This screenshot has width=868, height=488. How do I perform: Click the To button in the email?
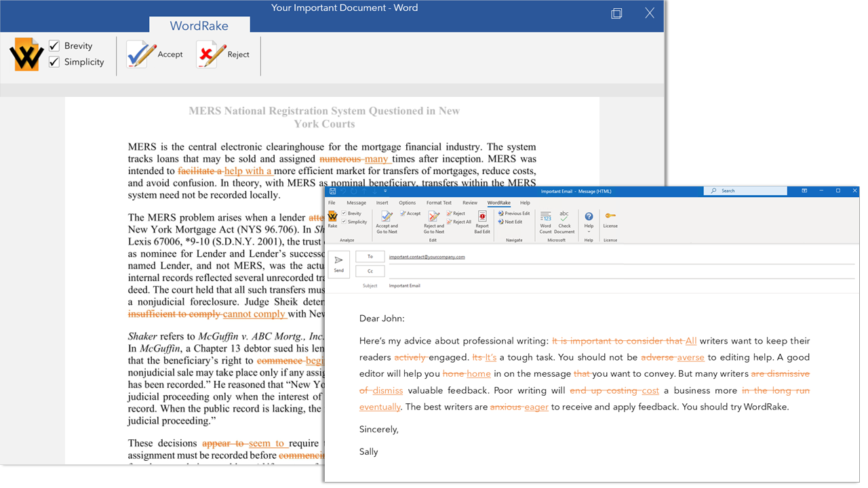click(x=370, y=257)
